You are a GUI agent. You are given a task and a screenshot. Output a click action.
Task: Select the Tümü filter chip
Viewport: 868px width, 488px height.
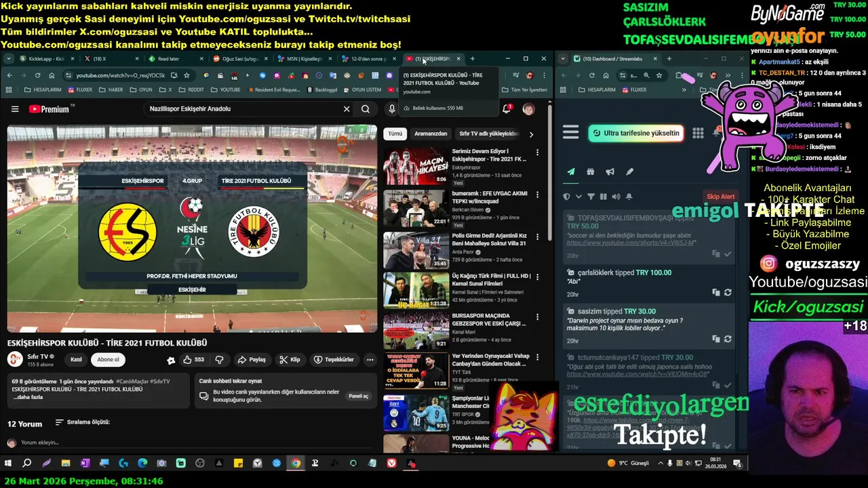coord(395,134)
